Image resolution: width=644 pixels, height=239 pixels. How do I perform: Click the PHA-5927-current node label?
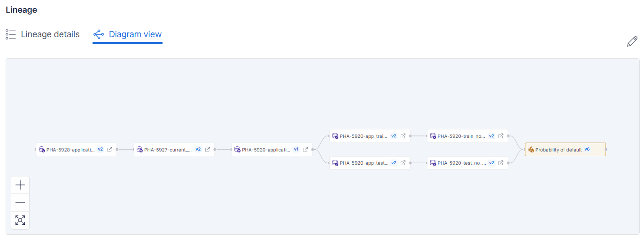168,150
